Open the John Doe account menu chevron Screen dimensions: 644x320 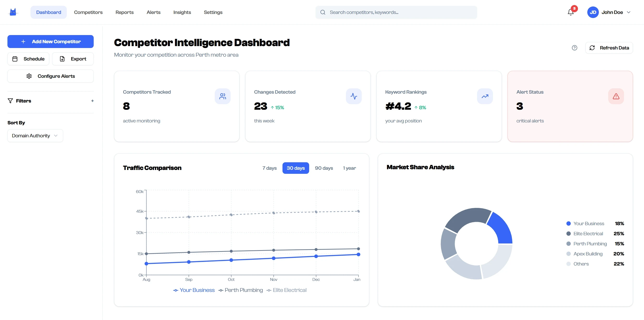pyautogui.click(x=628, y=12)
